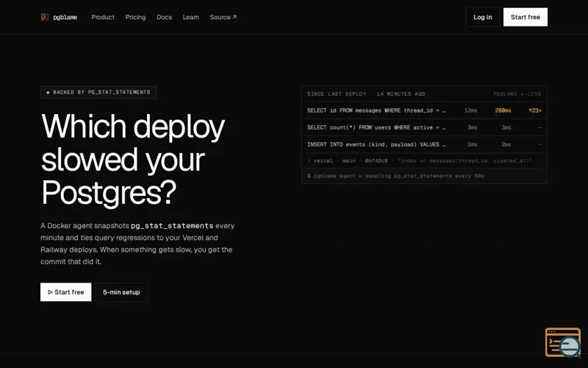Click the ↑23× regression indicator
Viewport: 588px width, 368px height.
coord(535,110)
